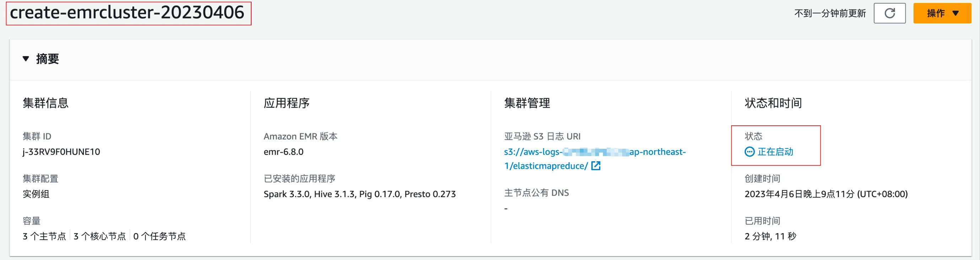Click the 正在启动 status text
Image resolution: width=980 pixels, height=260 pixels.
click(x=775, y=152)
